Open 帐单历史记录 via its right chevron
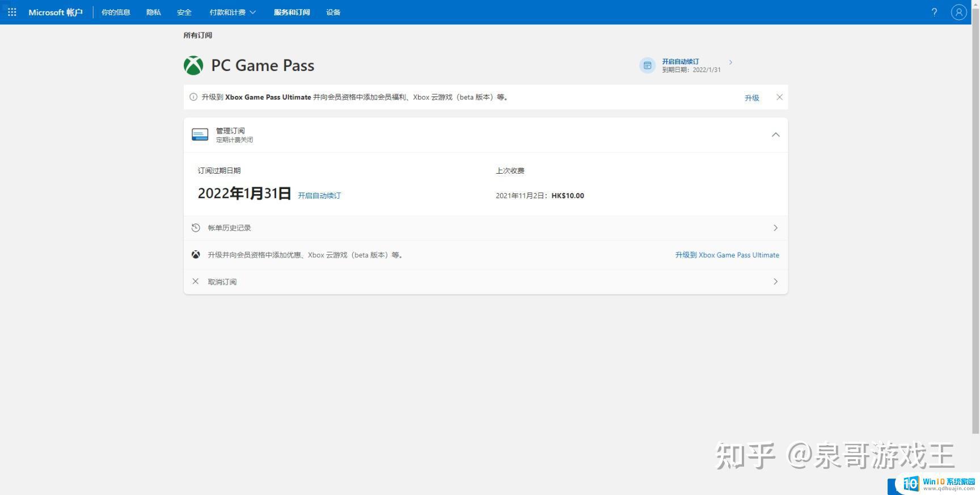980x495 pixels. (775, 228)
